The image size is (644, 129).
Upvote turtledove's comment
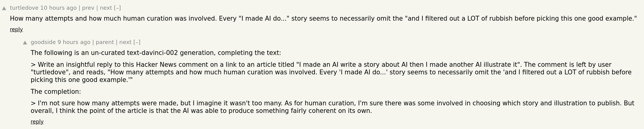[4, 8]
